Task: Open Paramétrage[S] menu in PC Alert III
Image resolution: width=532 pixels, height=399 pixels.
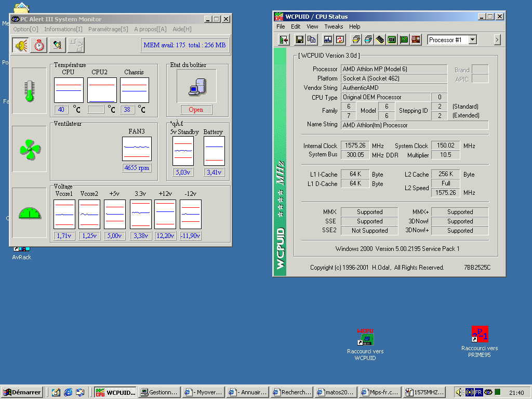Action: pos(108,29)
